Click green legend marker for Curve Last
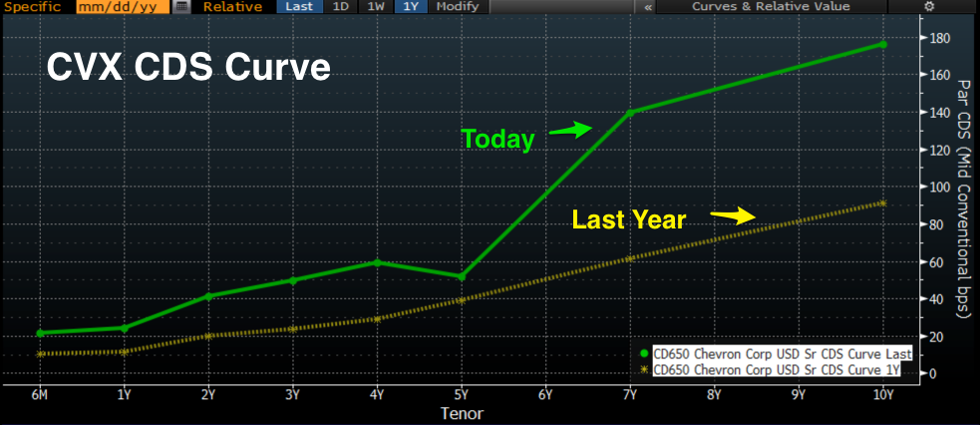Image resolution: width=980 pixels, height=425 pixels. coord(645,354)
